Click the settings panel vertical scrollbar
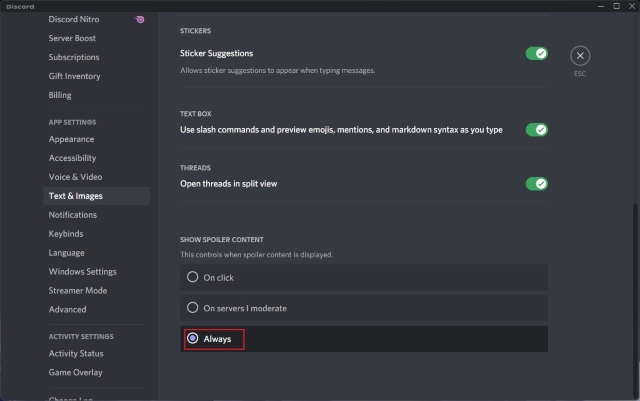640x401 pixels. [x=635, y=300]
